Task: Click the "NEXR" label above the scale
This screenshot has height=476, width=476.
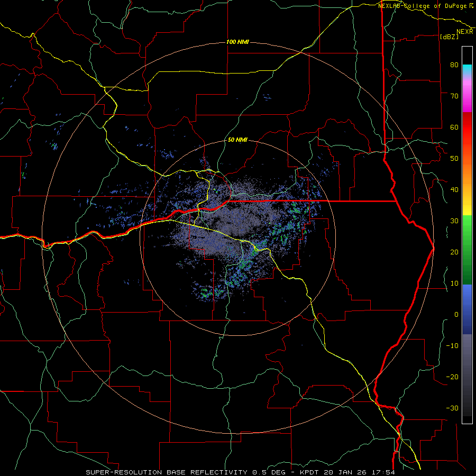Action: 465,32
